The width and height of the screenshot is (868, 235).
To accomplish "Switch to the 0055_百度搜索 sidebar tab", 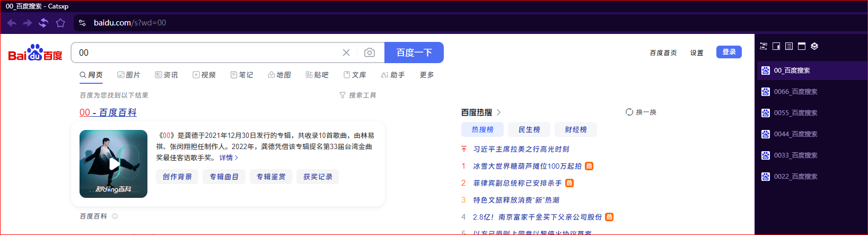I will tap(812, 113).
